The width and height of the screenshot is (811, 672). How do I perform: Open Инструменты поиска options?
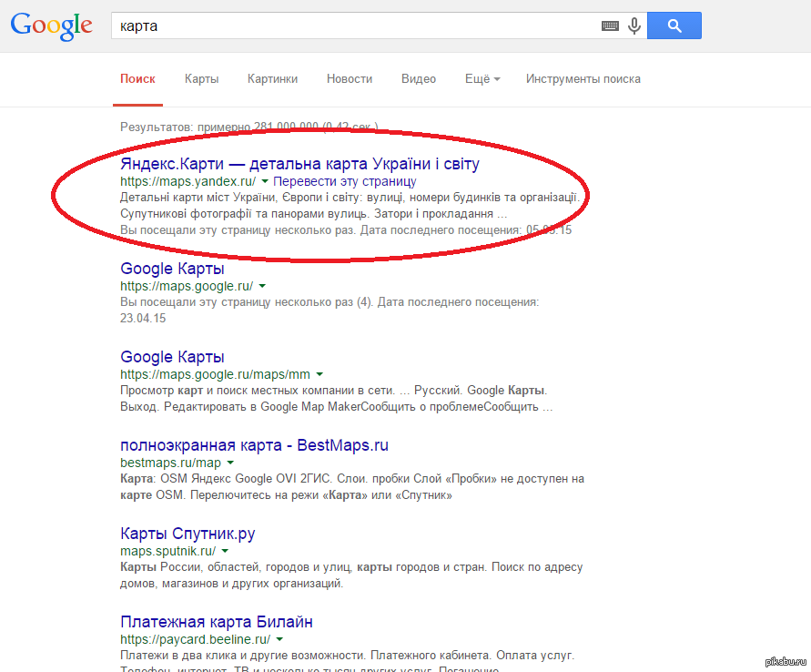click(x=583, y=79)
